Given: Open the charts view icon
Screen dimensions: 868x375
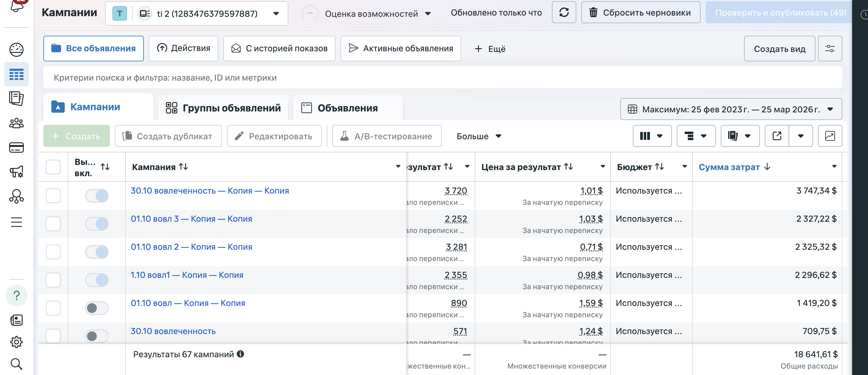Looking at the screenshot, I should tap(830, 136).
